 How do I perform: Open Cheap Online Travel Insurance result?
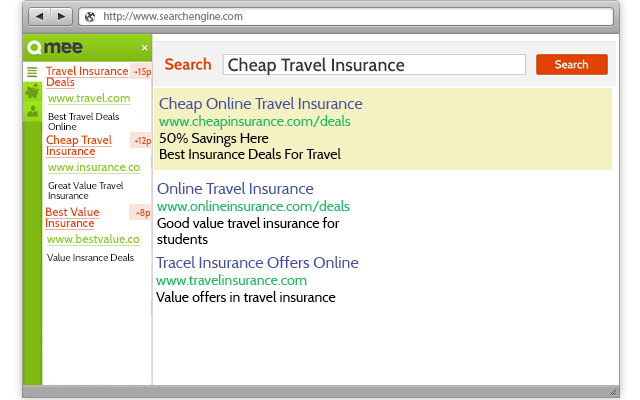click(x=260, y=104)
